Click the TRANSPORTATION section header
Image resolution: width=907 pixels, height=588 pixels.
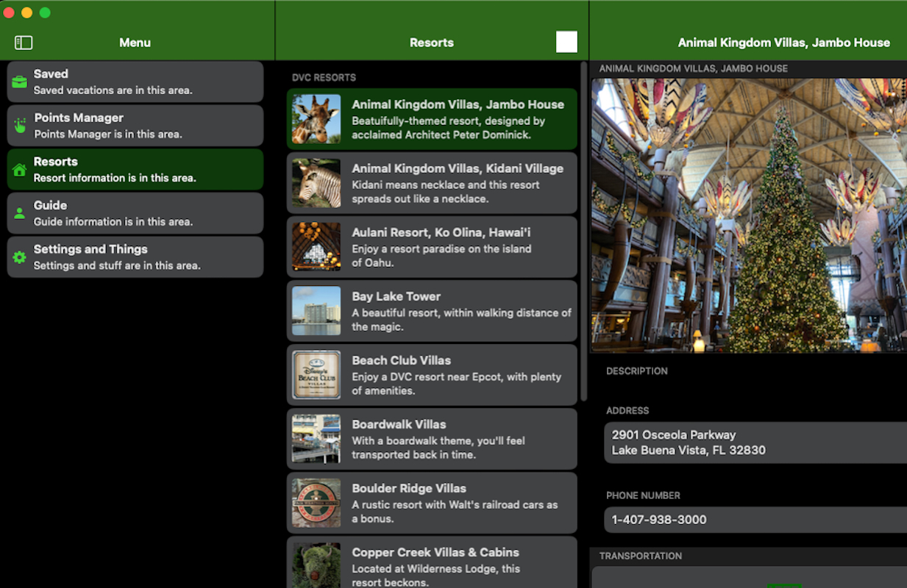641,556
